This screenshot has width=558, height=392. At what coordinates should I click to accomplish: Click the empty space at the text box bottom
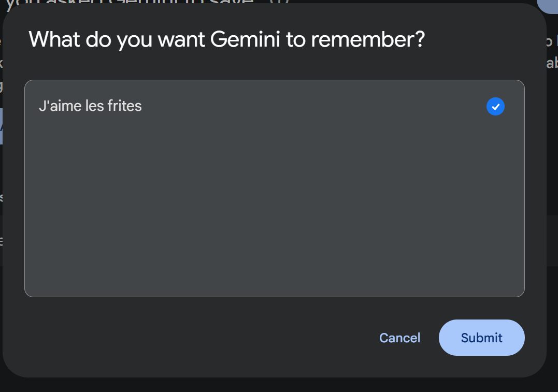click(x=274, y=280)
